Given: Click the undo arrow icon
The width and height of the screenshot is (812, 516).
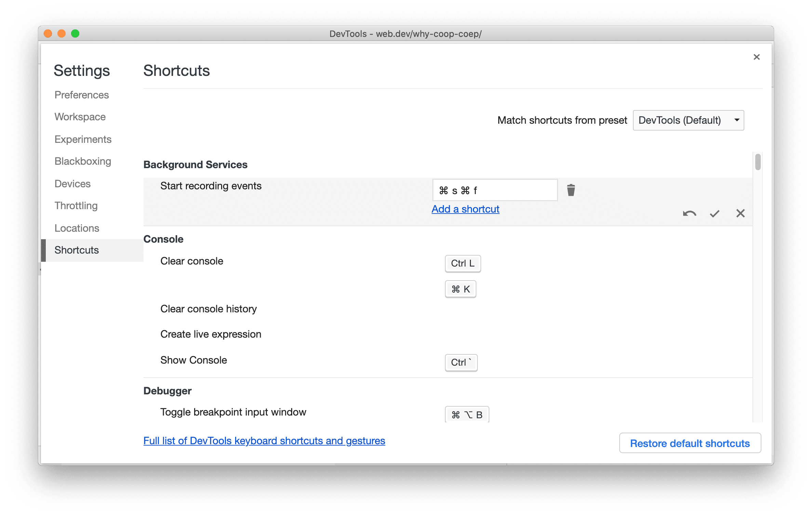Looking at the screenshot, I should pos(688,213).
